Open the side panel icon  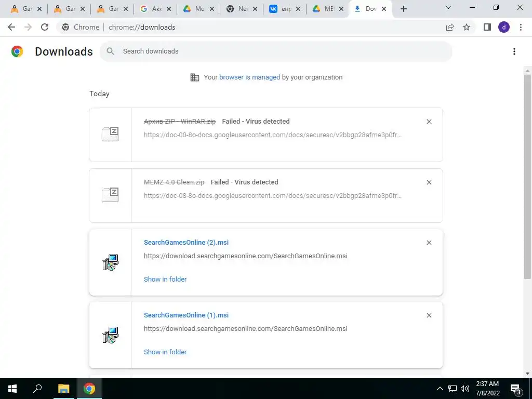[487, 27]
